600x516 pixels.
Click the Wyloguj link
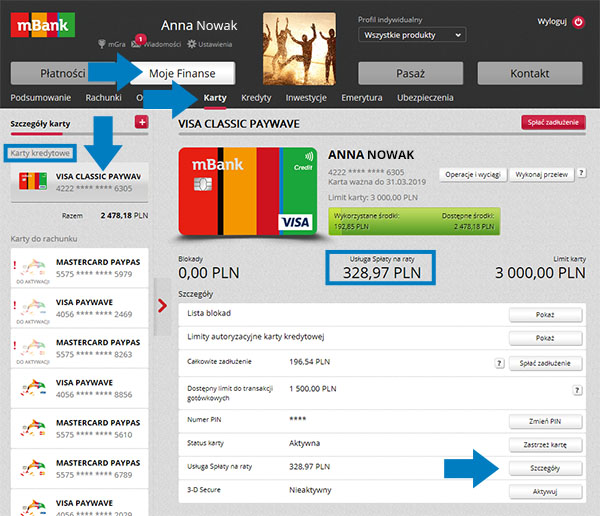tap(552, 21)
